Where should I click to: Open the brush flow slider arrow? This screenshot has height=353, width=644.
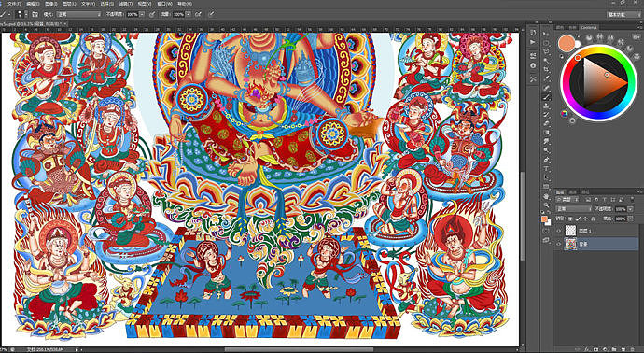click(x=189, y=14)
